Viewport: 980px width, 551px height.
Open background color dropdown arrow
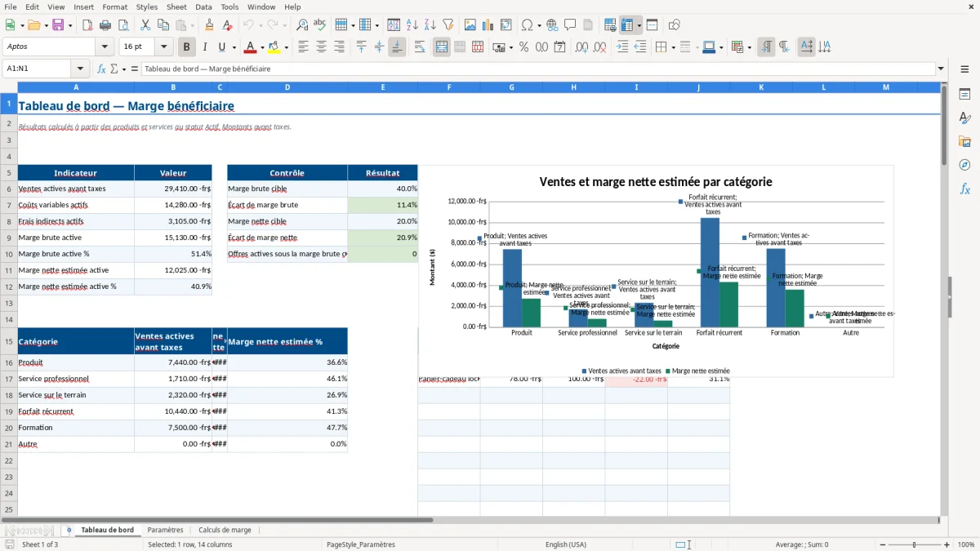[286, 47]
